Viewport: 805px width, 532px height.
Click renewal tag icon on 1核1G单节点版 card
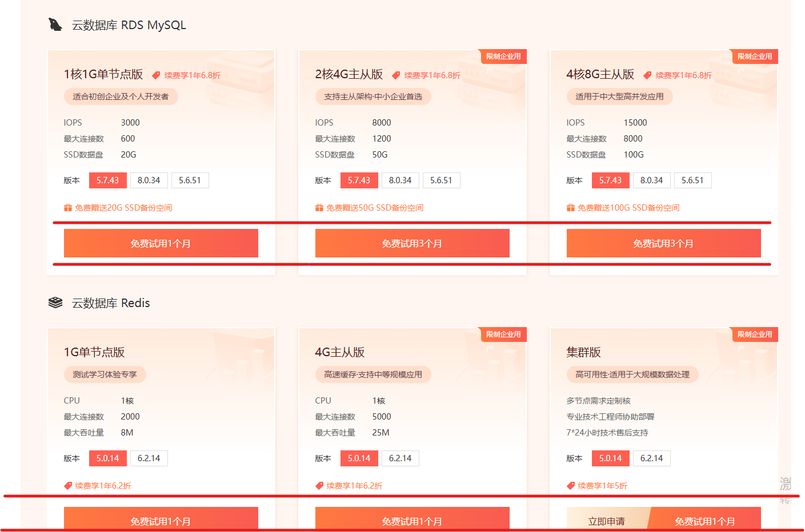156,75
